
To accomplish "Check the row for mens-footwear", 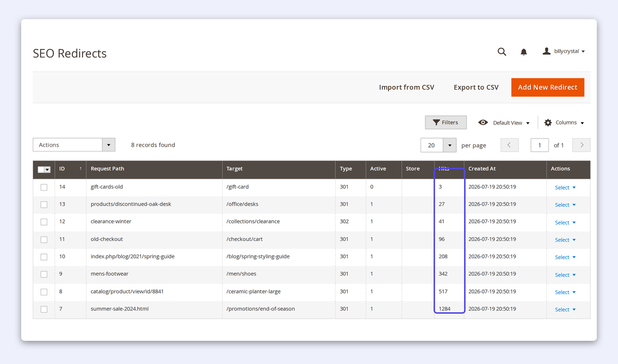I will click(44, 274).
